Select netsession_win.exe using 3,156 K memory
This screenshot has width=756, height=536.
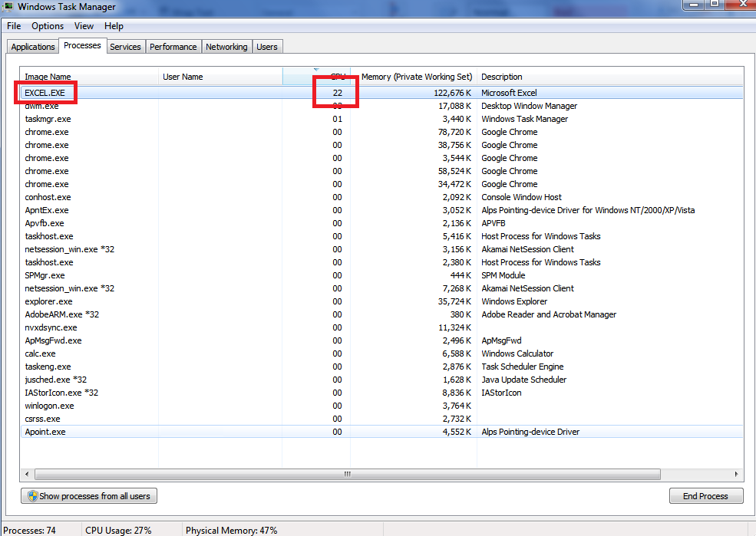[381, 249]
